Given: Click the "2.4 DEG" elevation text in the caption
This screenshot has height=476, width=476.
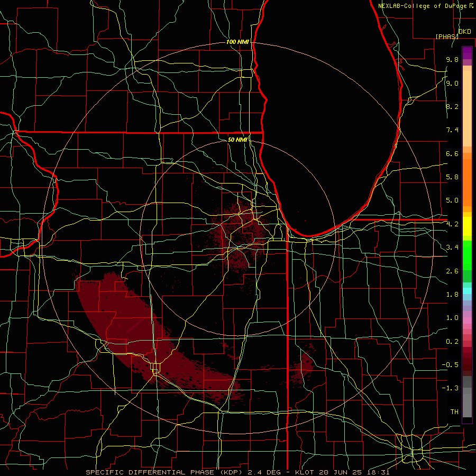Looking at the screenshot, I should pyautogui.click(x=265, y=472).
